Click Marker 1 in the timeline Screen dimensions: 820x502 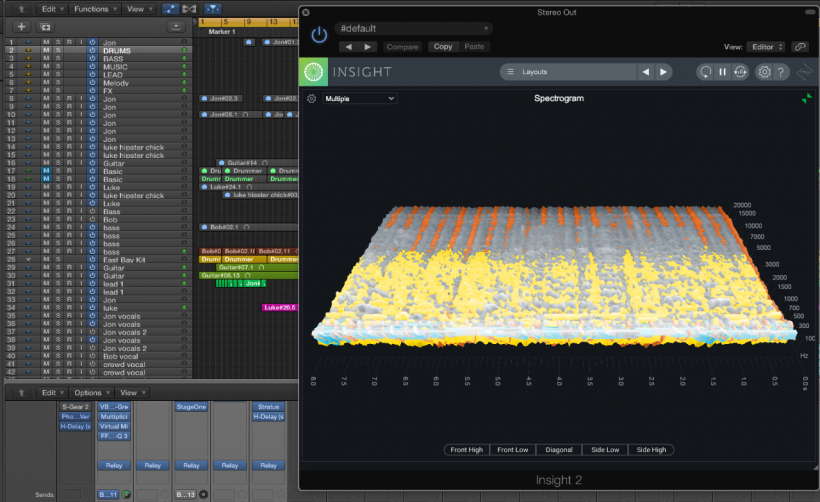220,32
